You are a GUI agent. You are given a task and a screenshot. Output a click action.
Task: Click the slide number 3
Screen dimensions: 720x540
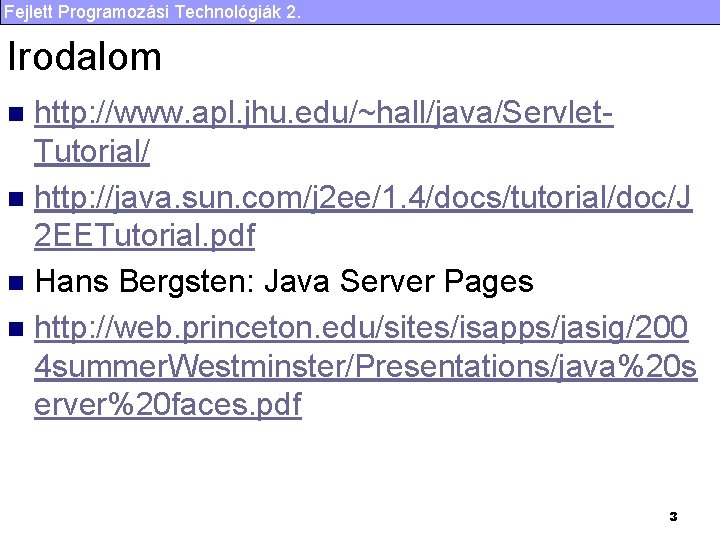[673, 517]
